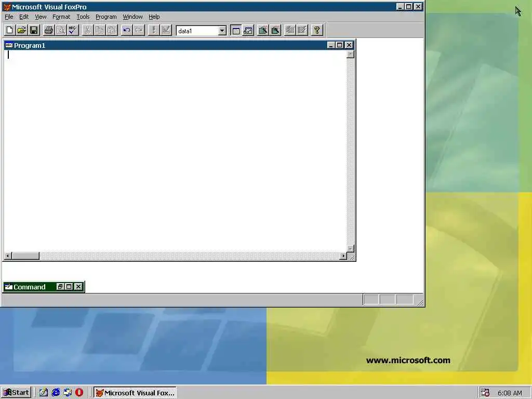The image size is (532, 399).
Task: Click the Undo arrow icon
Action: [127, 30]
